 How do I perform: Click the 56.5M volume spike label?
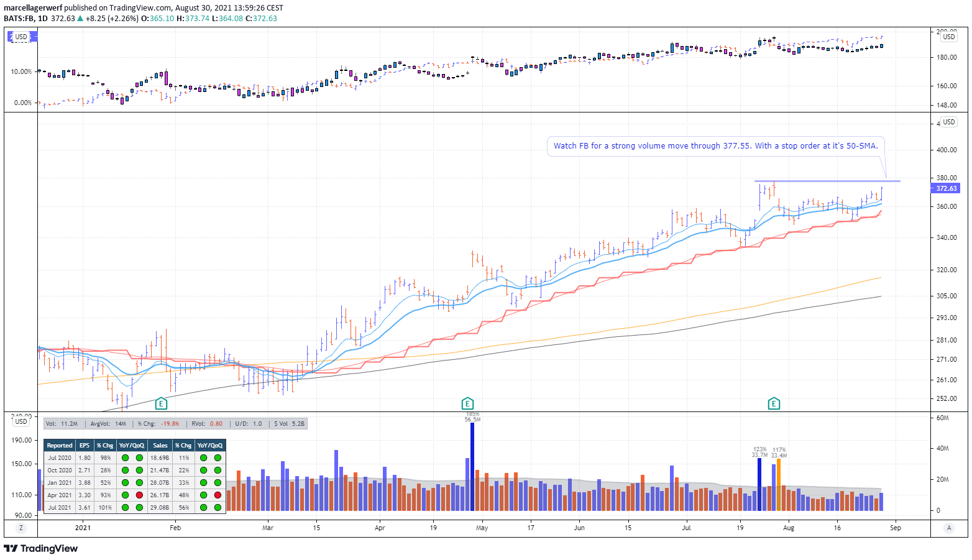472,420
